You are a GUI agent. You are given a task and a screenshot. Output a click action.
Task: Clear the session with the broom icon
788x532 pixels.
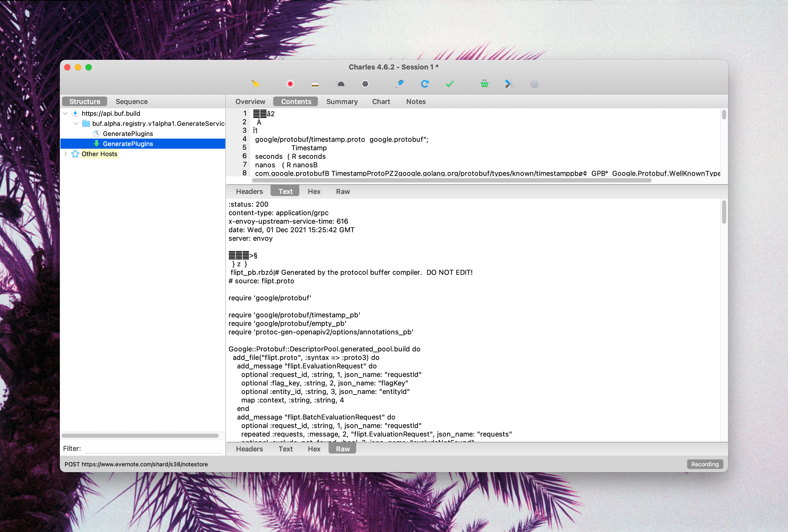[x=255, y=84]
